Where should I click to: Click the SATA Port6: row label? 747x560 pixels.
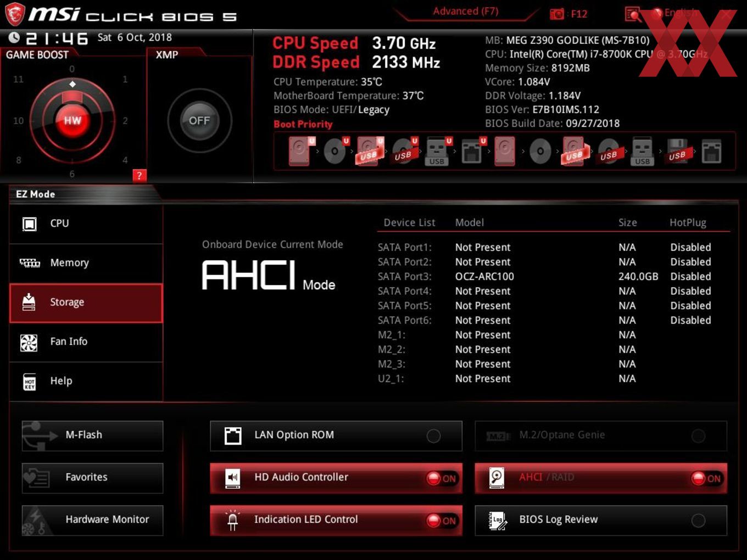point(405,321)
